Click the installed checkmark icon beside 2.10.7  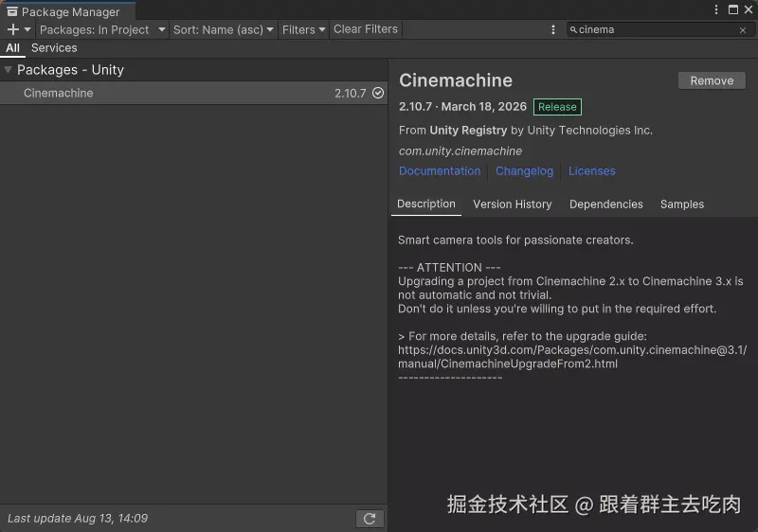coord(378,93)
